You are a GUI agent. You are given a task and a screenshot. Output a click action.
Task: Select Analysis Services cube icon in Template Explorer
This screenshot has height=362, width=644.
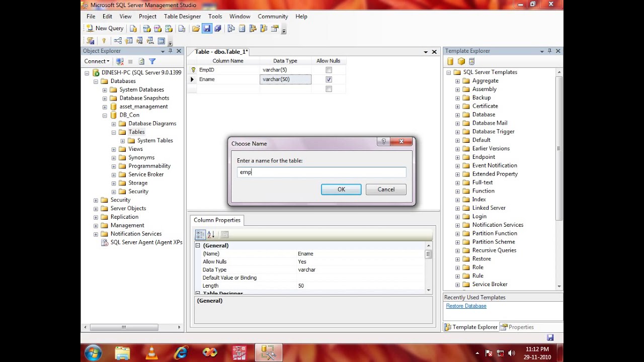pyautogui.click(x=461, y=61)
